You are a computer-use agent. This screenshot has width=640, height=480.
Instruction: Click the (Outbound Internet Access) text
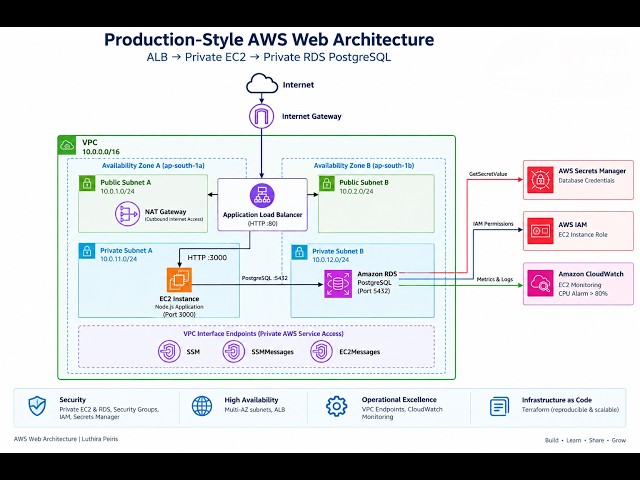click(x=174, y=219)
